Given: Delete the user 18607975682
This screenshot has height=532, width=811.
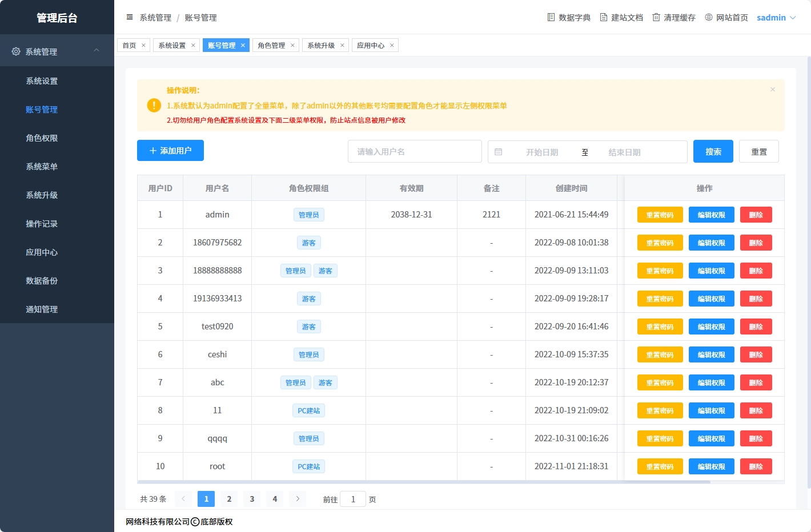Looking at the screenshot, I should pyautogui.click(x=756, y=243).
